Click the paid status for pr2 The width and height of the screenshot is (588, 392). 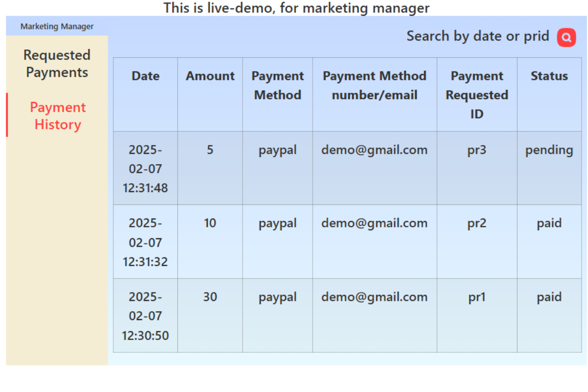pos(549,223)
